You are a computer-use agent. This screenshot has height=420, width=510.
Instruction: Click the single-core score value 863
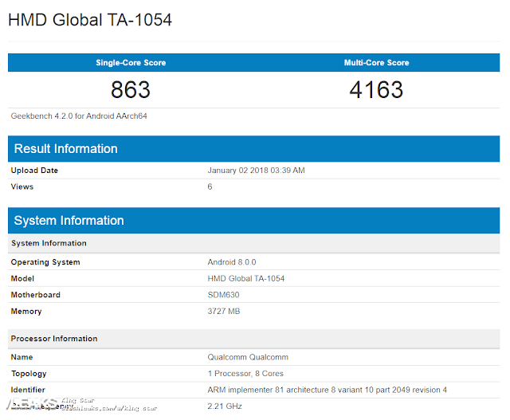tap(131, 90)
